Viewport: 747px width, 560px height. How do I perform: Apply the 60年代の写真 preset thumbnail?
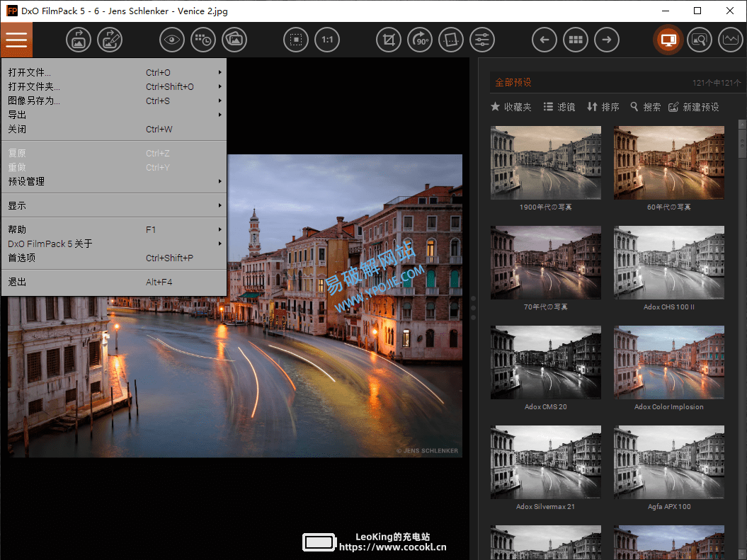pos(669,163)
